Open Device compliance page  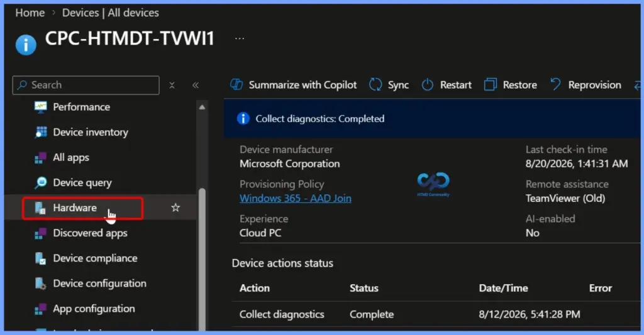[95, 258]
